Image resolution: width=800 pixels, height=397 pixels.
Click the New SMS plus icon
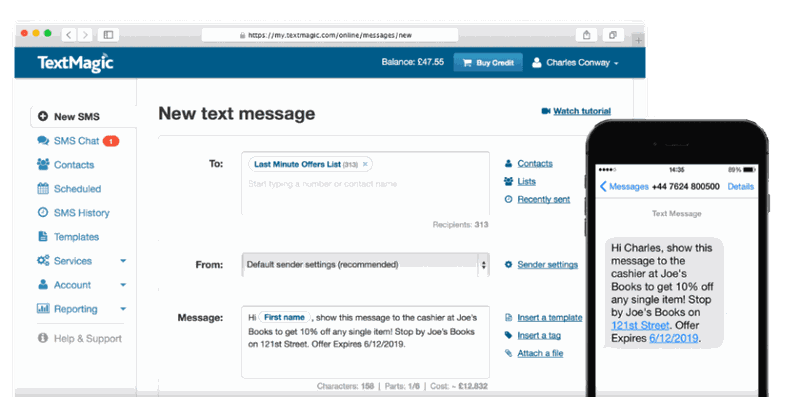point(43,117)
